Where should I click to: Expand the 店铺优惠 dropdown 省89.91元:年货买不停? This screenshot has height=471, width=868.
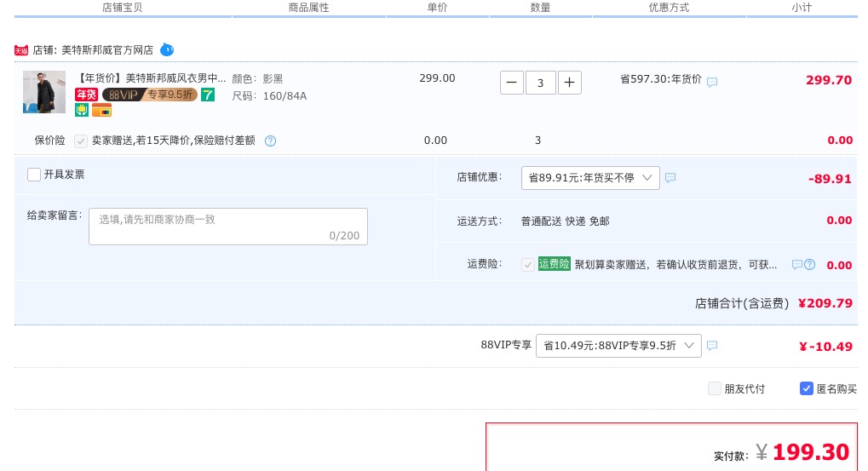pyautogui.click(x=590, y=178)
